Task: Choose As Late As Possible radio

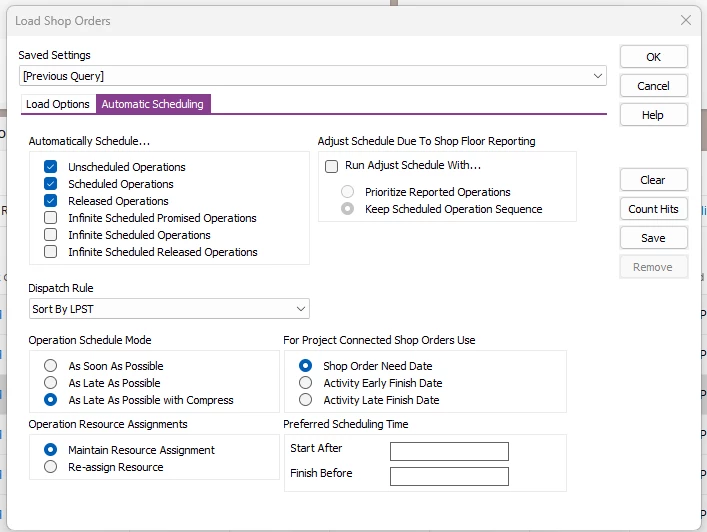Action: [x=51, y=383]
